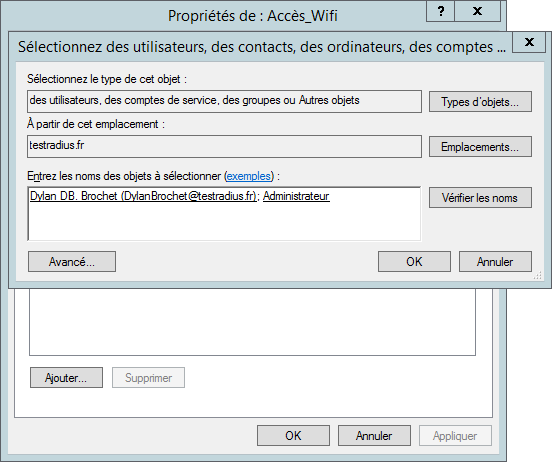Click the testradius.fr location field
The width and height of the screenshot is (553, 463).
click(224, 146)
